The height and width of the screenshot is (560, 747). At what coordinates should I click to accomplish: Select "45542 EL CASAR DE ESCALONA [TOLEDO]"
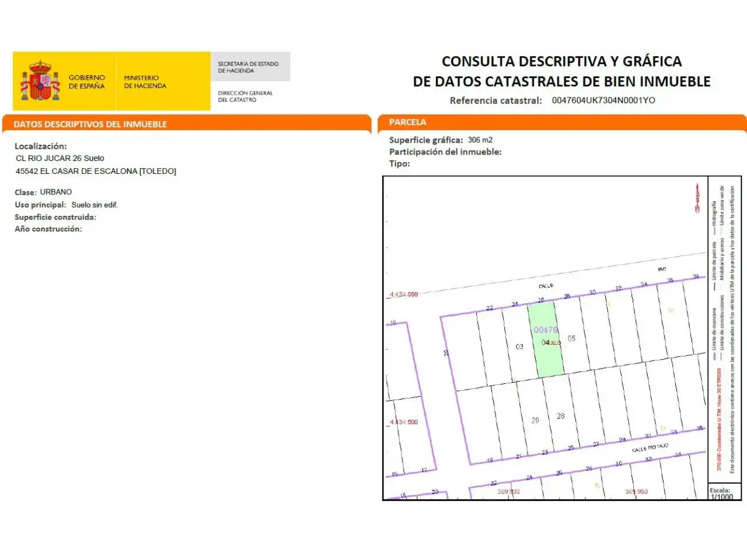pos(96,171)
